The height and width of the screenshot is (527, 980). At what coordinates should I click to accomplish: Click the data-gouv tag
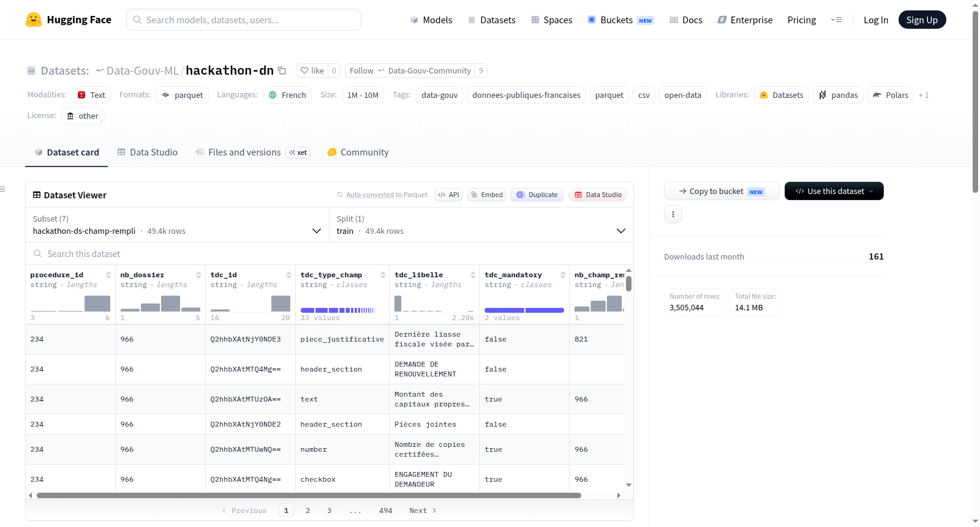click(440, 95)
